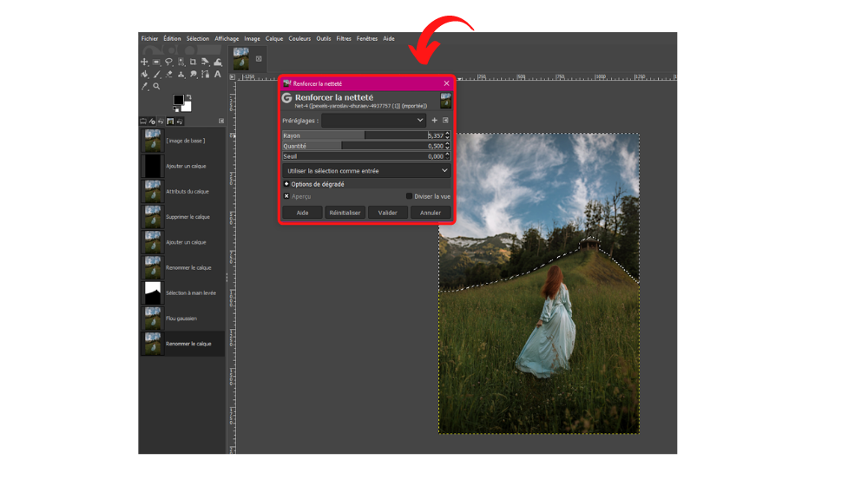Select the Paths tool

point(206,74)
